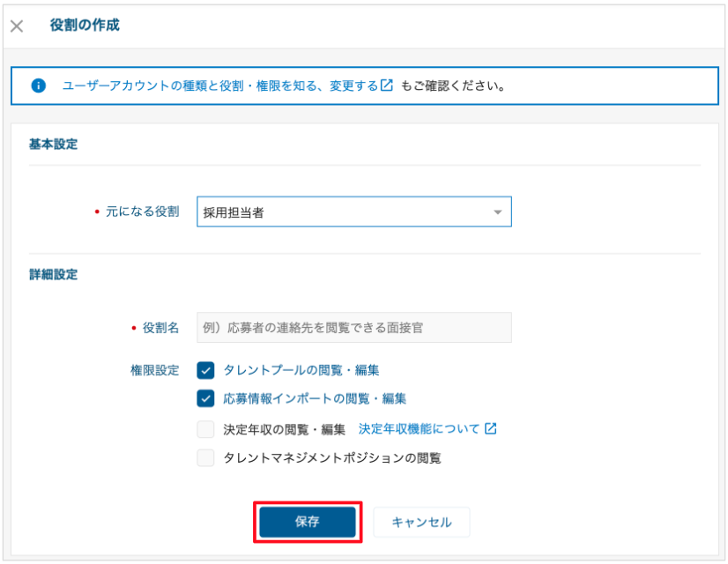Viewport: 728px width, 564px height.
Task: Click the blue info circle icon
Action: [39, 85]
